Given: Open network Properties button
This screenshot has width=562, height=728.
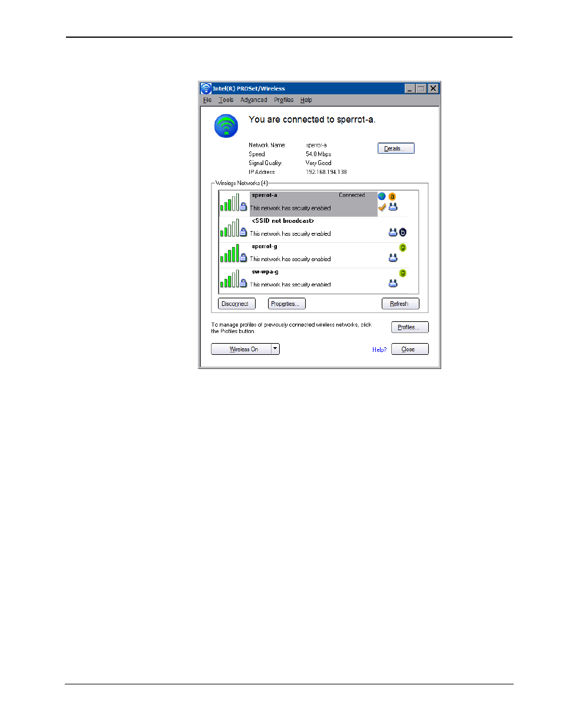Looking at the screenshot, I should click(287, 304).
